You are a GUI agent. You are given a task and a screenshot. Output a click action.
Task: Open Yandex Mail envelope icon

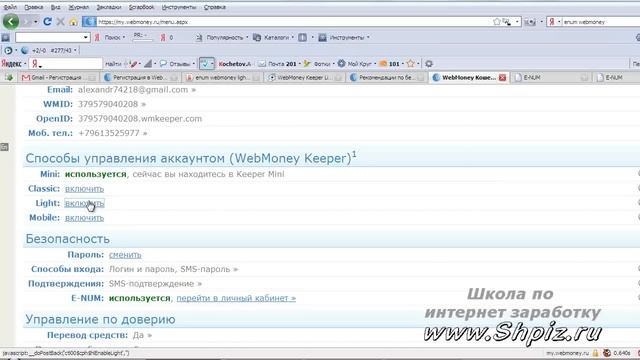pos(262,64)
